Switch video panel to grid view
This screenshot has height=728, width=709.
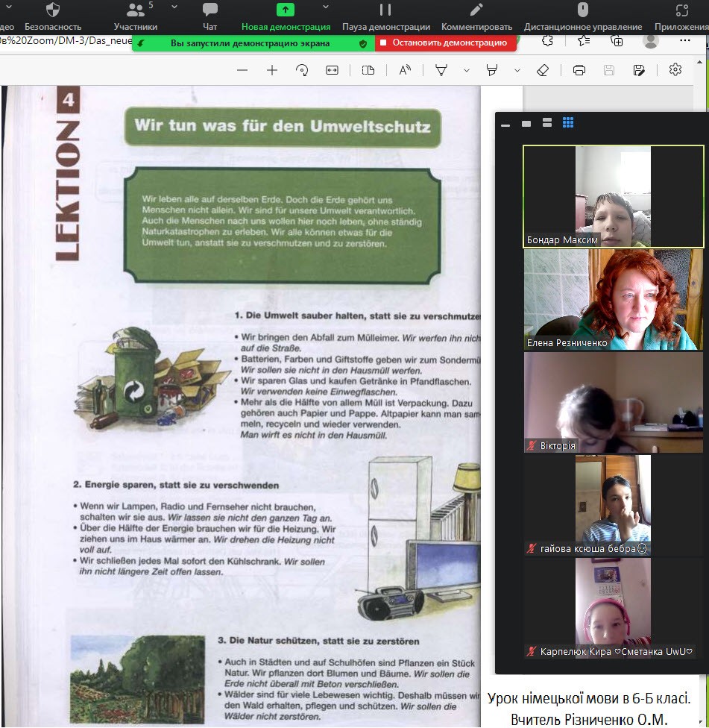point(568,123)
